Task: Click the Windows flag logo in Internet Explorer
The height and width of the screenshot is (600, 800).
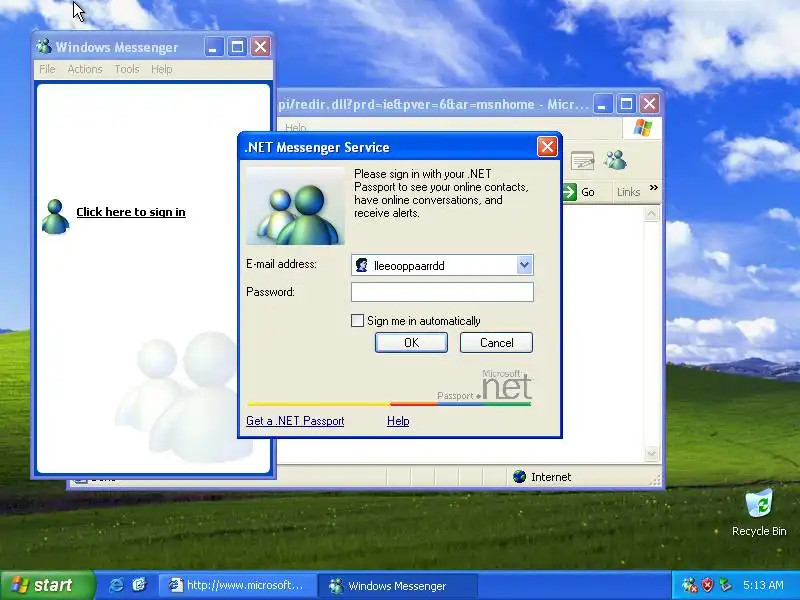Action: coord(643,128)
